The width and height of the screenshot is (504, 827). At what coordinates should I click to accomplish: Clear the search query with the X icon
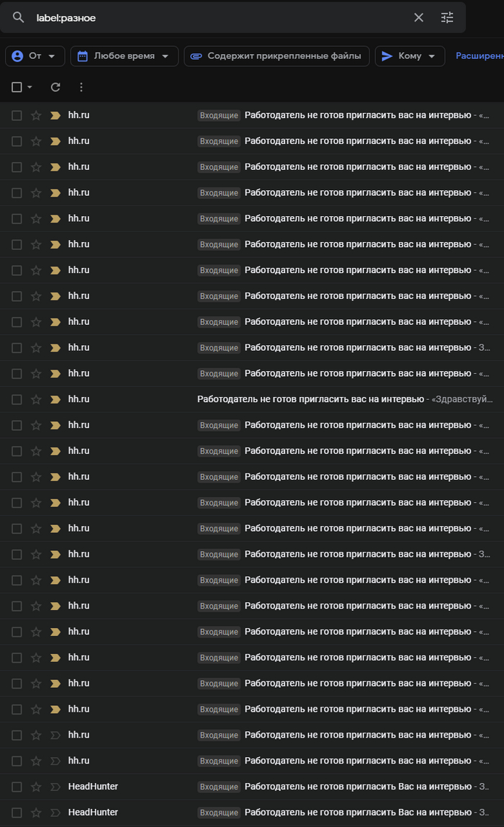tap(419, 17)
